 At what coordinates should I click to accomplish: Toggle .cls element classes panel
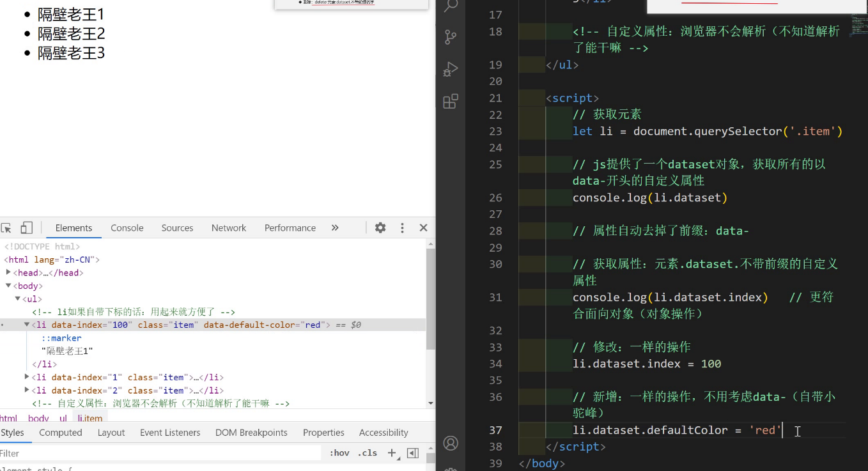click(x=368, y=452)
